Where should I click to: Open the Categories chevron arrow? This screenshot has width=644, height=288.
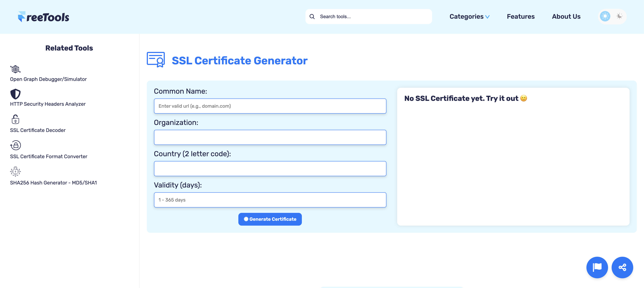click(x=487, y=17)
